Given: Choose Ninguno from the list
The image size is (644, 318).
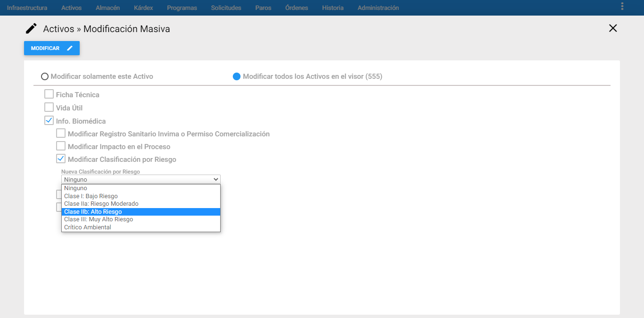Looking at the screenshot, I should pyautogui.click(x=140, y=188).
